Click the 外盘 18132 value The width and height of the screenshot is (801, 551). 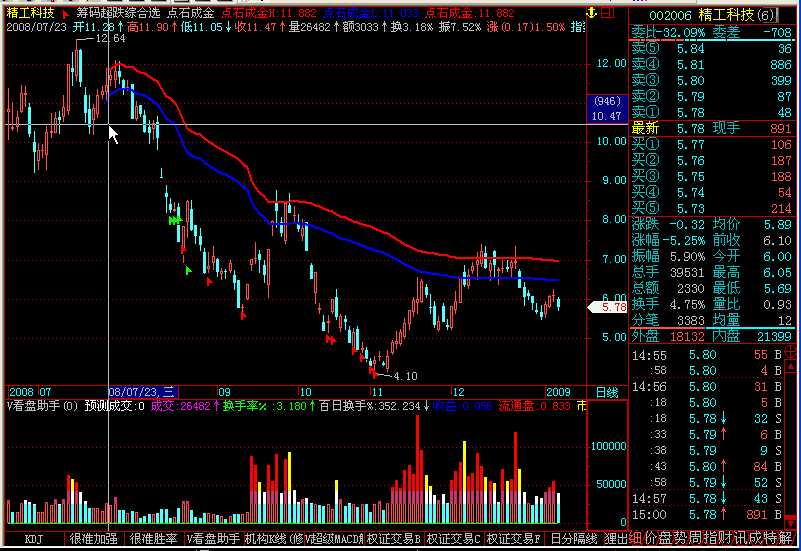[687, 337]
